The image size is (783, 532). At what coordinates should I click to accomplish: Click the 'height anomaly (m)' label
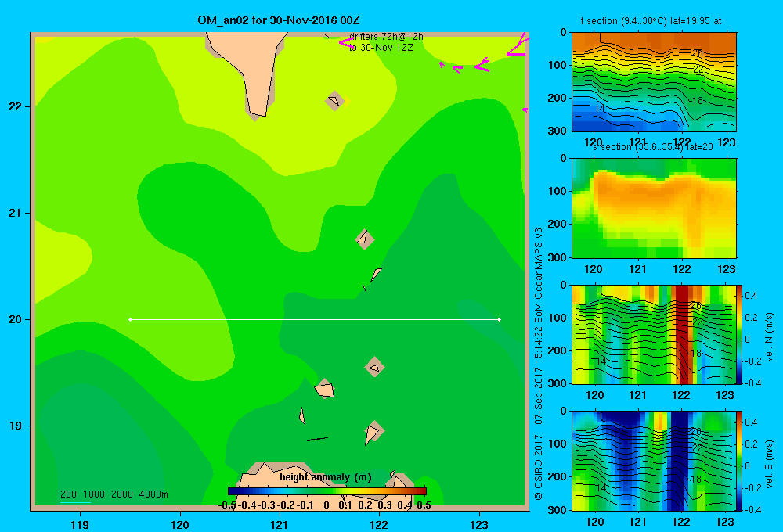pyautogui.click(x=326, y=477)
